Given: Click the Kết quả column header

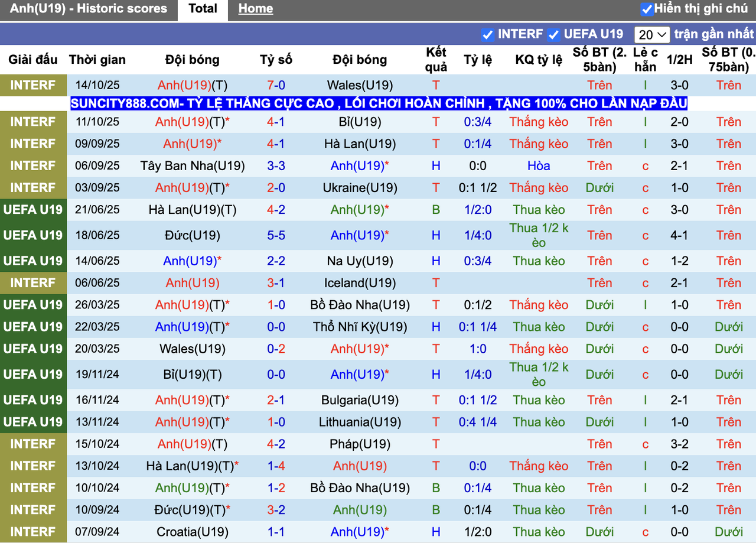Looking at the screenshot, I should point(436,60).
